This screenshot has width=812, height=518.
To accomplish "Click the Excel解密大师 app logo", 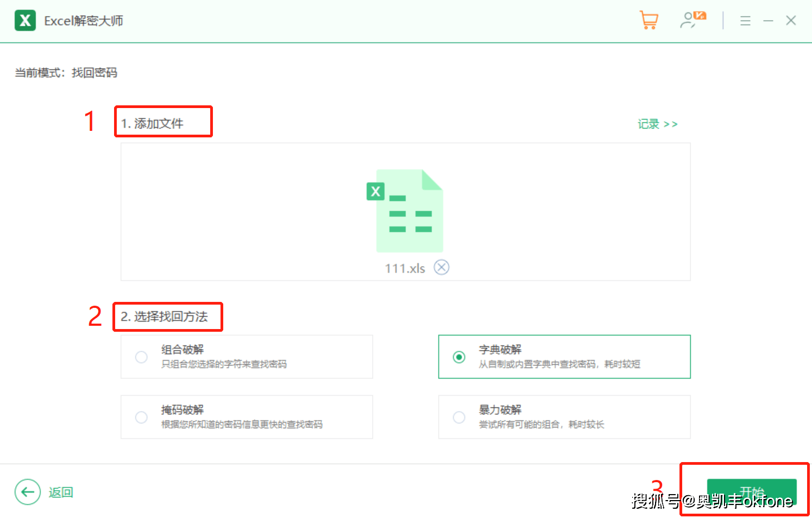I will coord(25,20).
